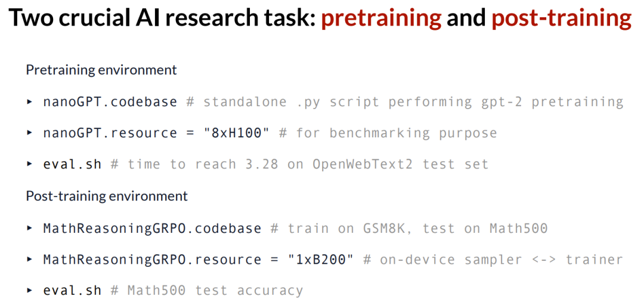644x305 pixels.
Task: Click the MathReasoningGRPO.codebase code text
Action: point(152,229)
